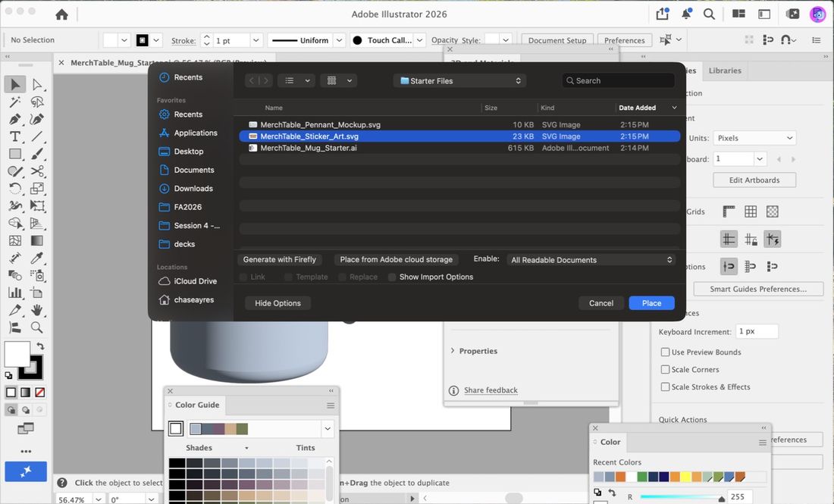This screenshot has height=504, width=834.
Task: Click Hide Options button
Action: pos(277,303)
